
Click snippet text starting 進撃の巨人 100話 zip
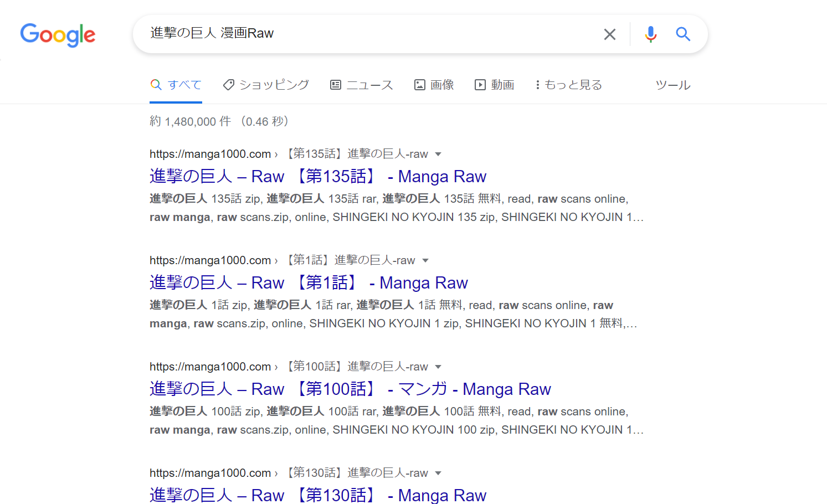pos(397,420)
